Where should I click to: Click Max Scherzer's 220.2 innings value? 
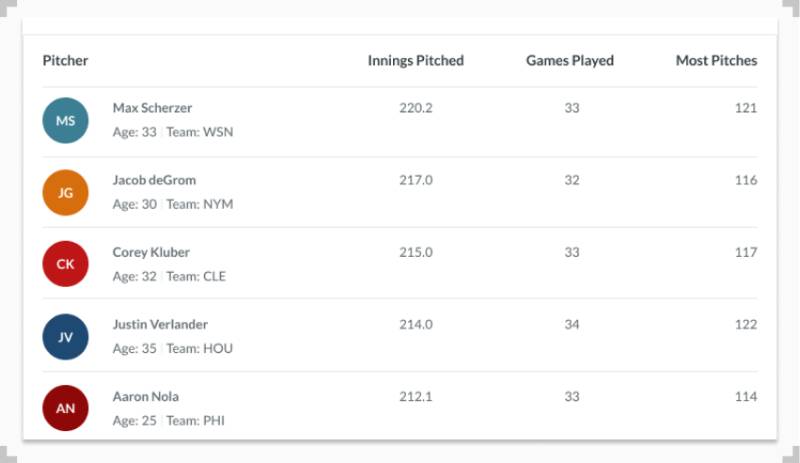[415, 108]
